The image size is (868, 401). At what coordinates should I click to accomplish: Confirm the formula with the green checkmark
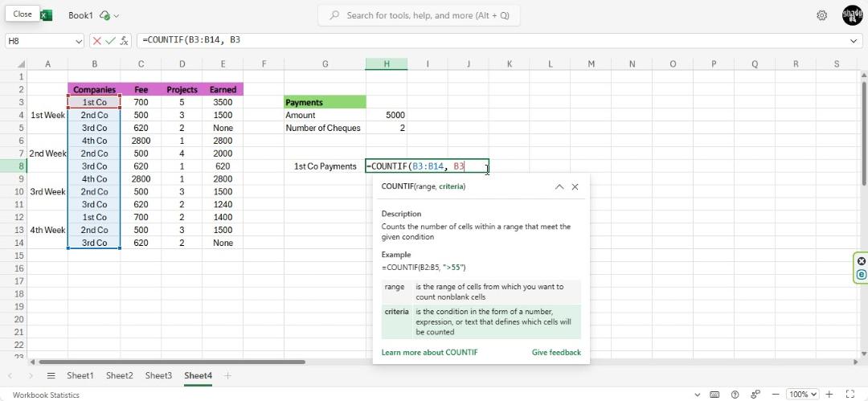pos(110,40)
